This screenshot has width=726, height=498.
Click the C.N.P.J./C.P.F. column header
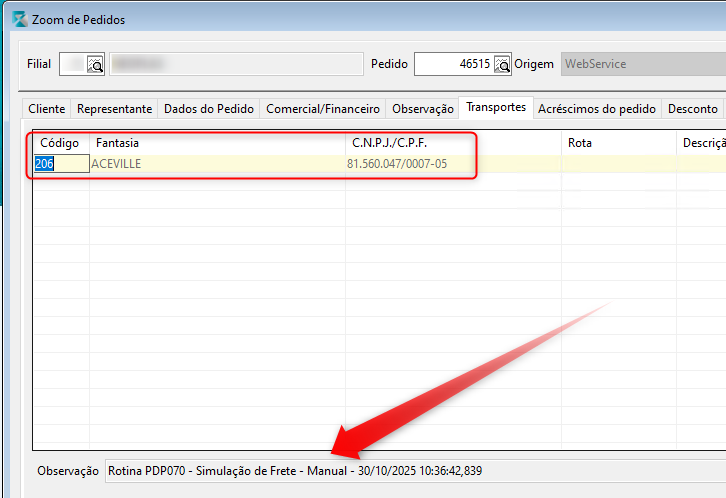tap(453, 143)
